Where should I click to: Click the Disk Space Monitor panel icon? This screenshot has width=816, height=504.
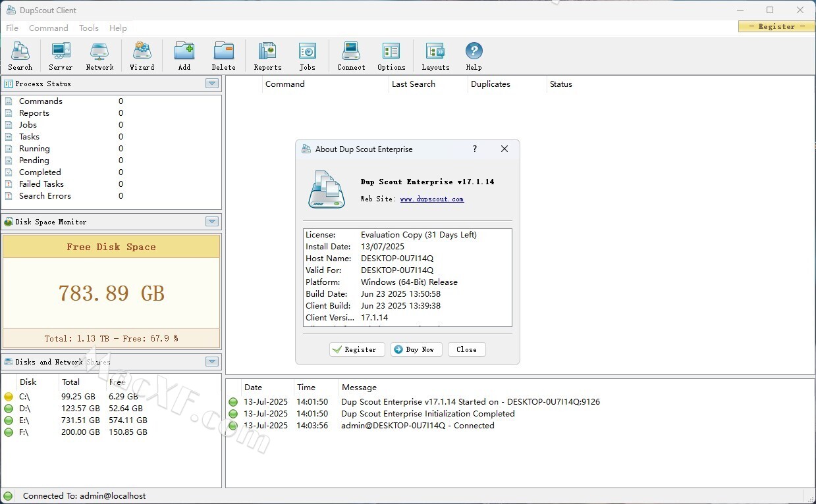(9, 222)
